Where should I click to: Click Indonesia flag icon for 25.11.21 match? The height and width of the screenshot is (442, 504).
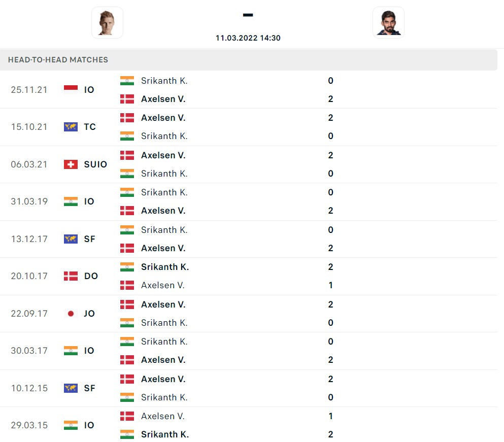click(x=71, y=89)
